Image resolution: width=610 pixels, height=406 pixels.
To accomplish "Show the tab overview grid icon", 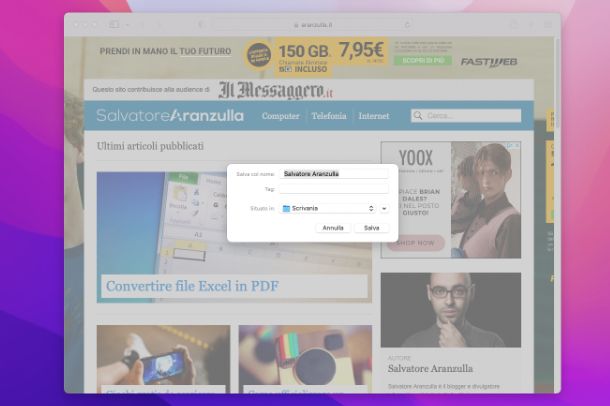I will click(548, 25).
